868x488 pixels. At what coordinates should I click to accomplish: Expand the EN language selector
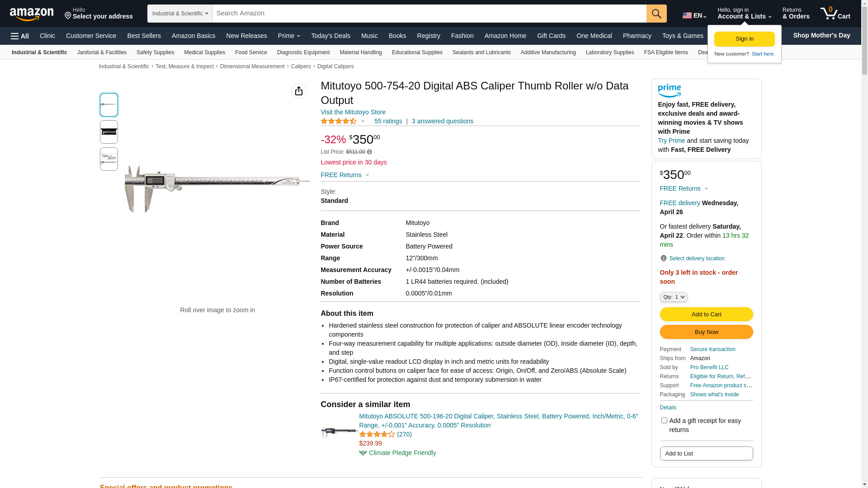(x=694, y=15)
